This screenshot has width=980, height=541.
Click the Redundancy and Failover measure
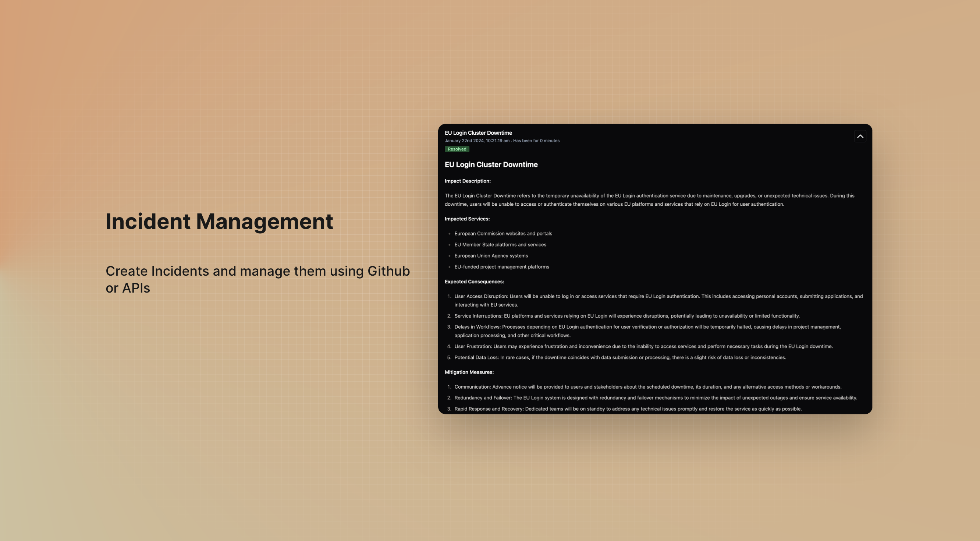[483, 398]
